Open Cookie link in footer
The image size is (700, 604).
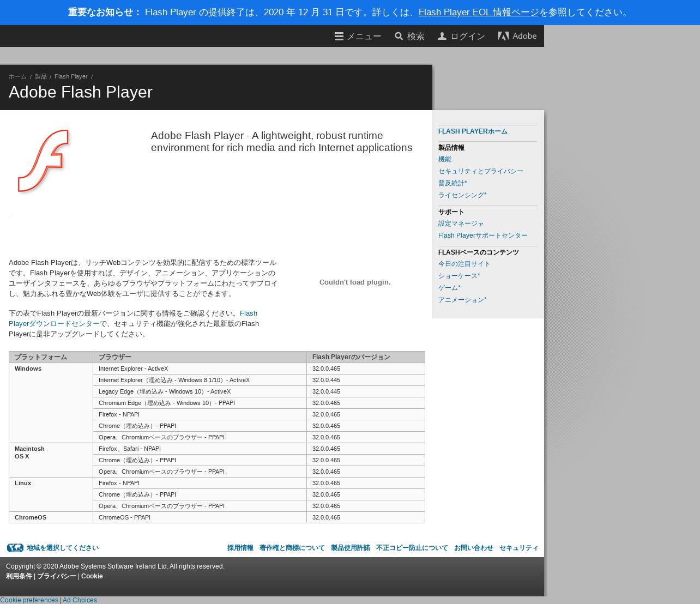point(92,576)
